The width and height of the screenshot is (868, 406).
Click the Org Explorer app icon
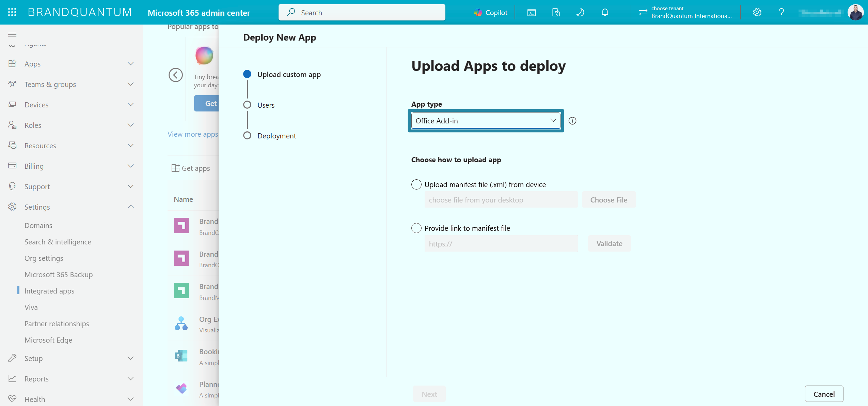pyautogui.click(x=181, y=324)
